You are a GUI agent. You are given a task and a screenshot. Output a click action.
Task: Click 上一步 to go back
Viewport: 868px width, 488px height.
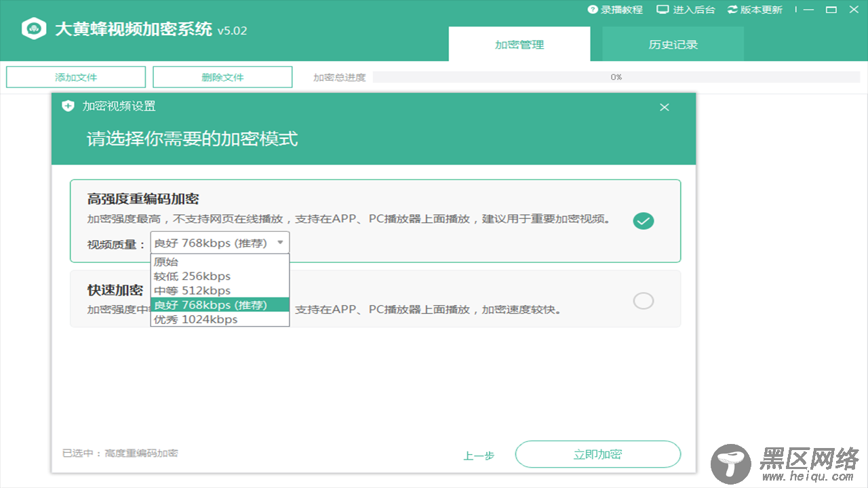click(479, 456)
